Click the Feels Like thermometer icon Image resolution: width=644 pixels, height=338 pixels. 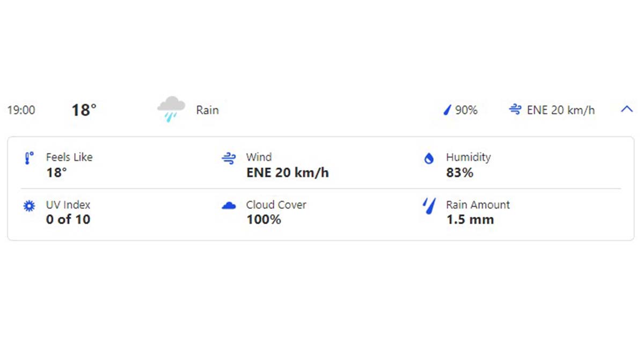pos(29,158)
